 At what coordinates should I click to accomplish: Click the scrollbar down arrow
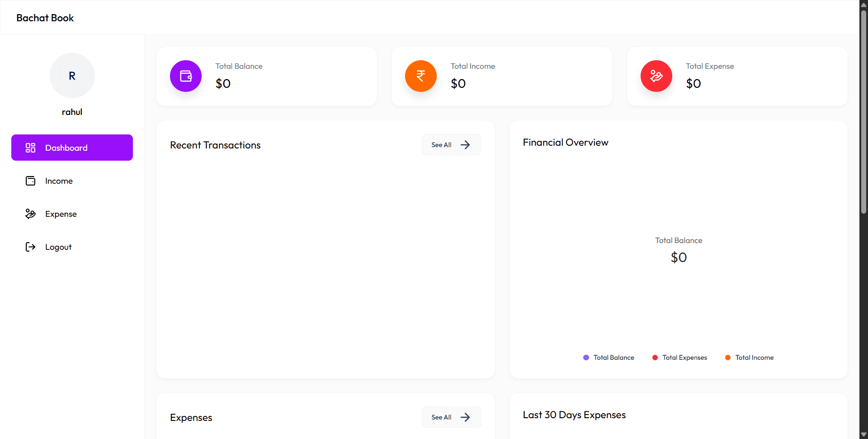[863, 434]
